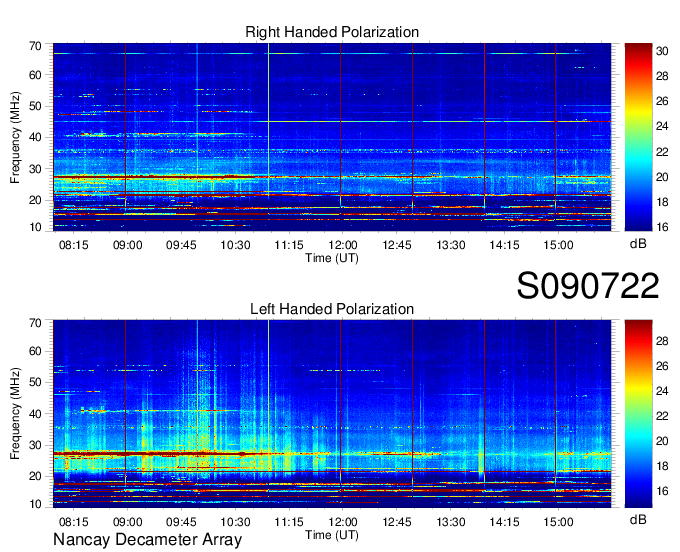Click "Frequency (MHz)" label of Right Handed plot
Viewport: 680px width, 552px height.
[15, 137]
